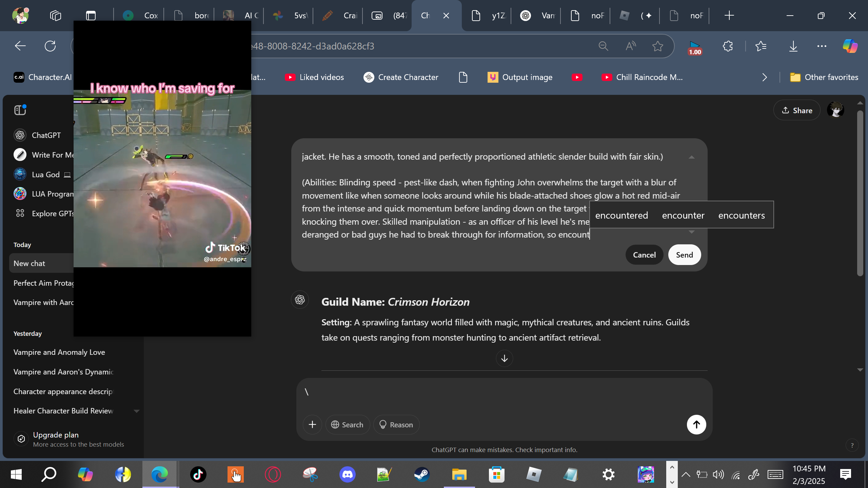Click the page vertical scrollbar thumb
The height and width of the screenshot is (488, 868).
tap(860, 193)
